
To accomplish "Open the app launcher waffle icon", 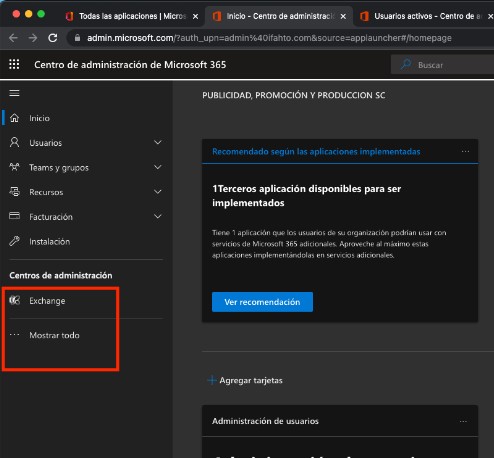I will (x=14, y=64).
